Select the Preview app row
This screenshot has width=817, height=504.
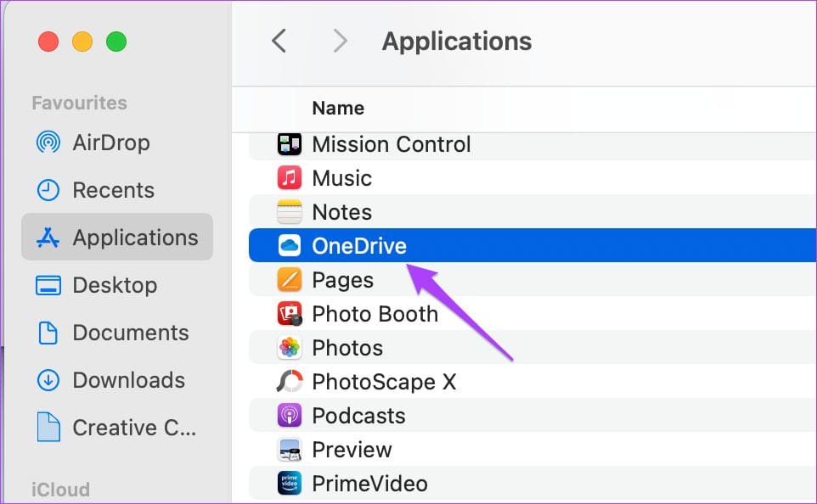pyautogui.click(x=532, y=450)
